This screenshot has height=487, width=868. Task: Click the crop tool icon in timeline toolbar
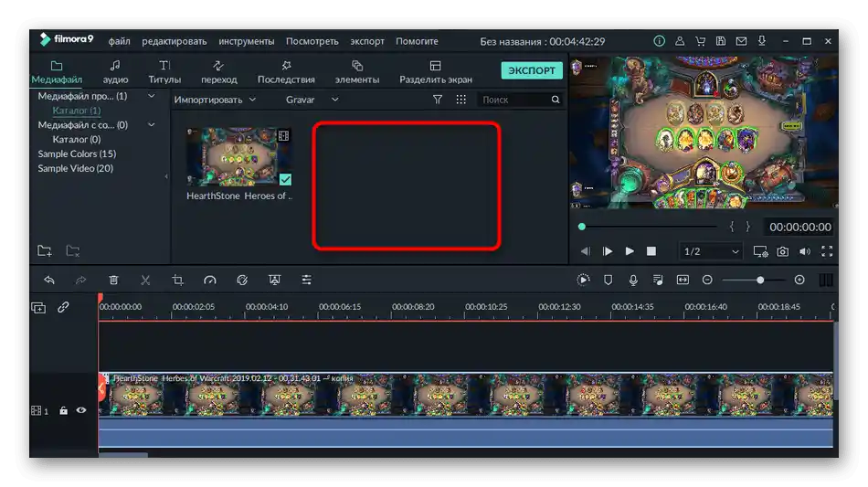pos(178,281)
